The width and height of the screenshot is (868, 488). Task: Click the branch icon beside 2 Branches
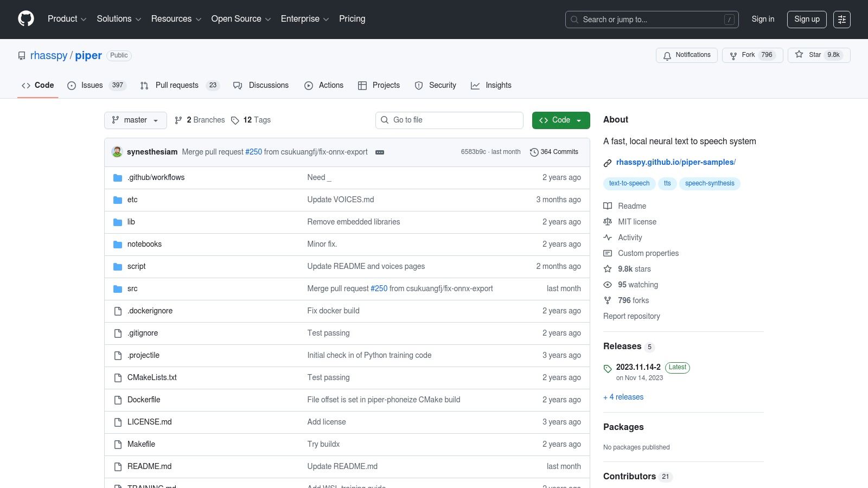point(178,120)
